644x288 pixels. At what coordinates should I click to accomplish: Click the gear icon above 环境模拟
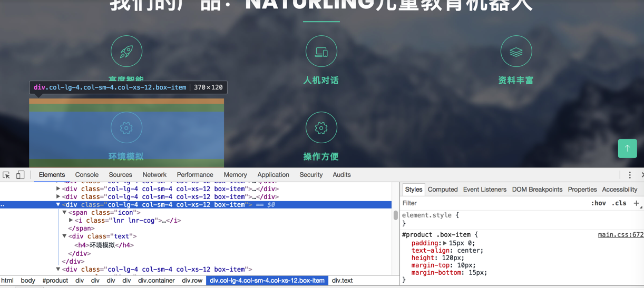(x=126, y=127)
